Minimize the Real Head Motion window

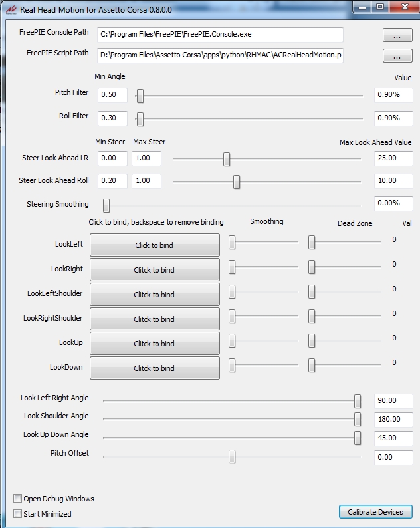click(362, 7)
